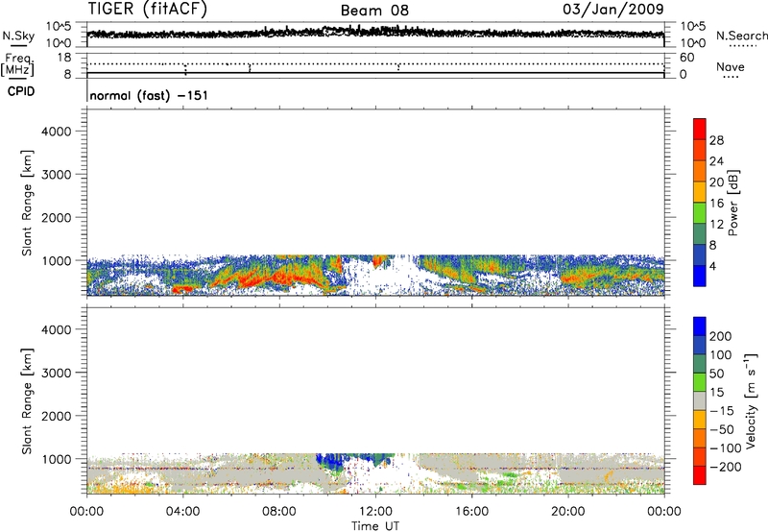This screenshot has height=532, width=768.
Task: Click the 18 tick on the frequency axis
Action: pyautogui.click(x=64, y=58)
